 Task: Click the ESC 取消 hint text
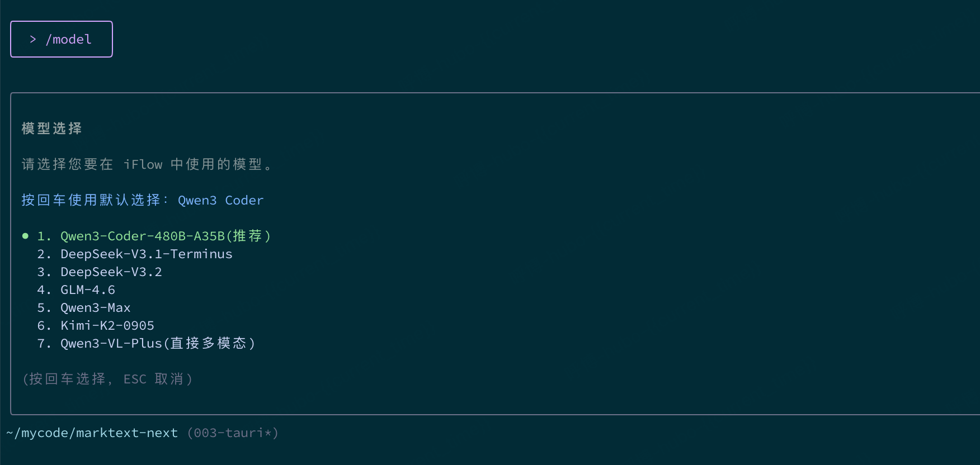[154, 379]
